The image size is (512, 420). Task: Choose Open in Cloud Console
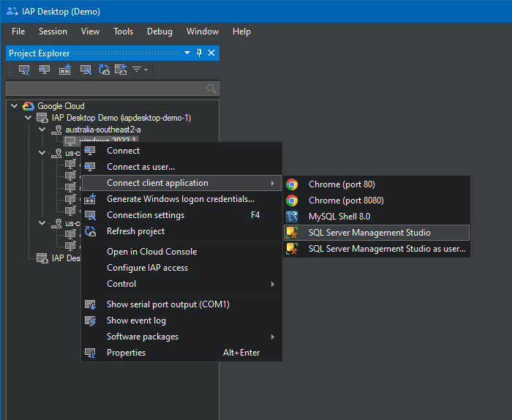click(181, 252)
